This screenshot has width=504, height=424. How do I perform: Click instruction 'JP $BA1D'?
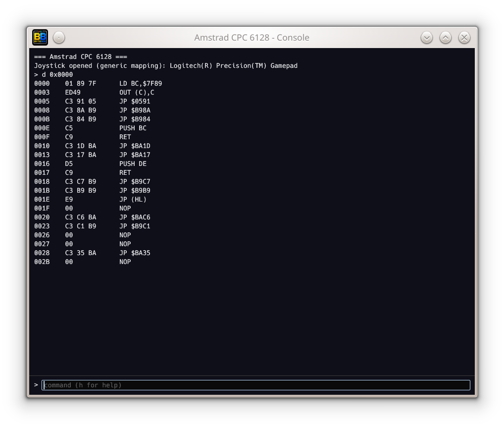click(135, 146)
